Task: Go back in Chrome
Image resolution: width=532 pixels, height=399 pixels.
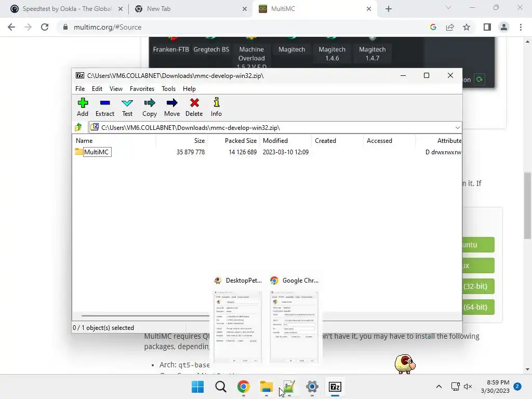Action: (x=11, y=27)
